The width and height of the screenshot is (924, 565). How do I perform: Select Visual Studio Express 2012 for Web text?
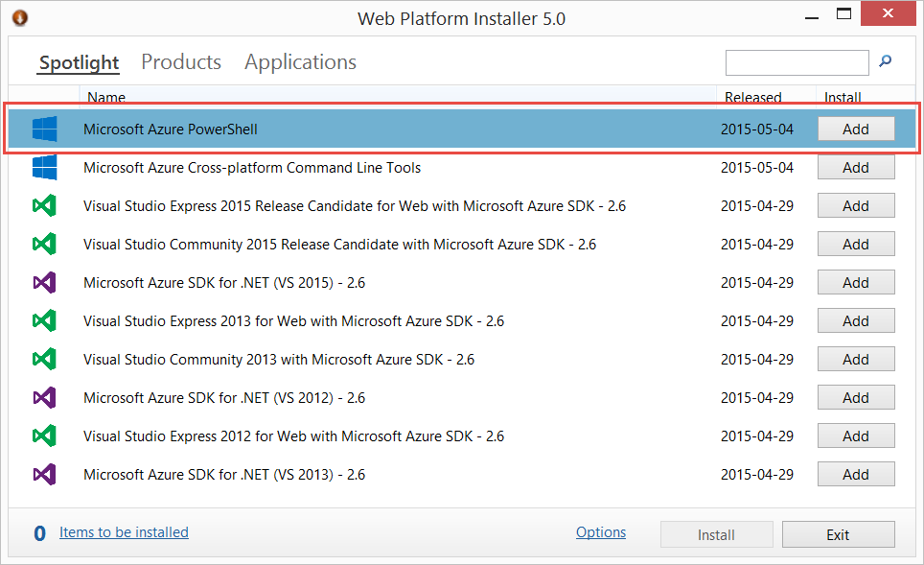pos(294,436)
